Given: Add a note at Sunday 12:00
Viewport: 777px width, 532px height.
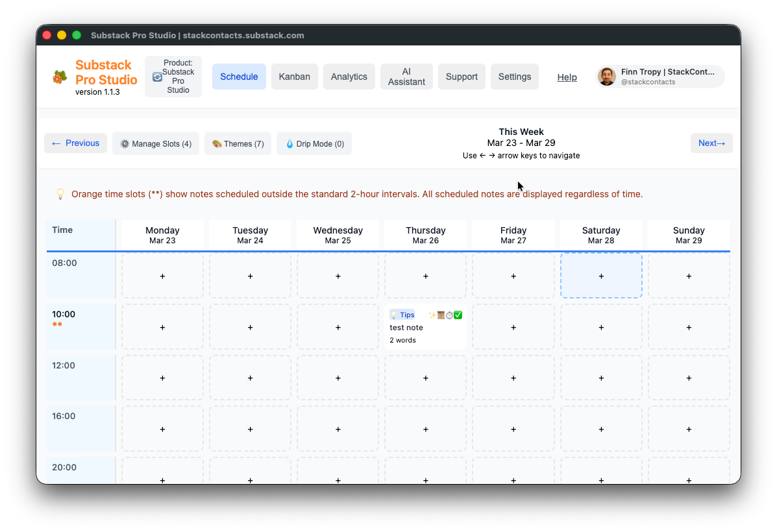Looking at the screenshot, I should click(689, 378).
